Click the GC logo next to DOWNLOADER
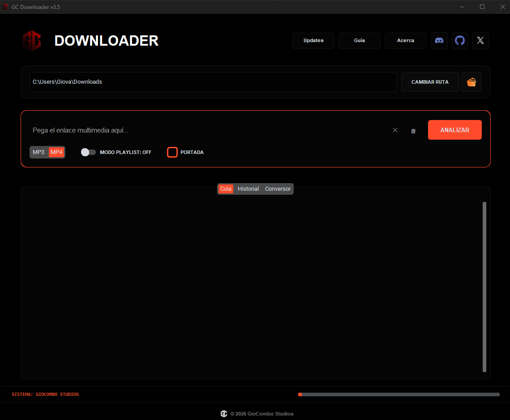 click(x=32, y=41)
